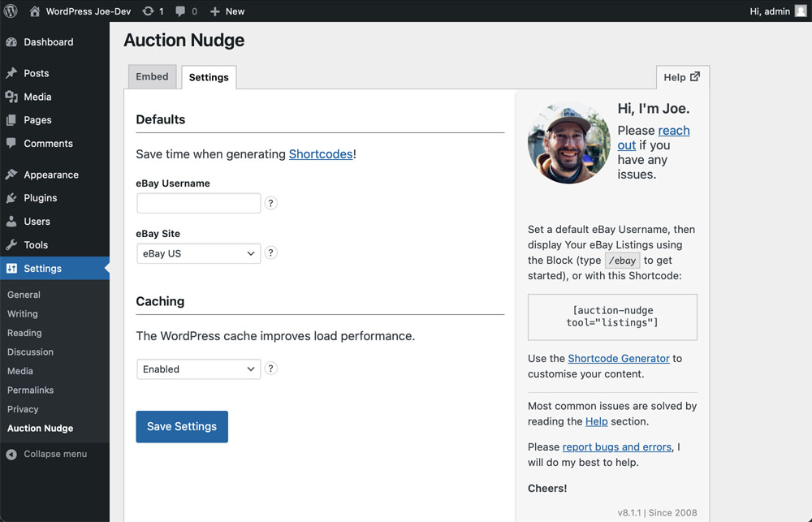The image size is (812, 522).
Task: Open the eBay Site dropdown
Action: coord(199,254)
